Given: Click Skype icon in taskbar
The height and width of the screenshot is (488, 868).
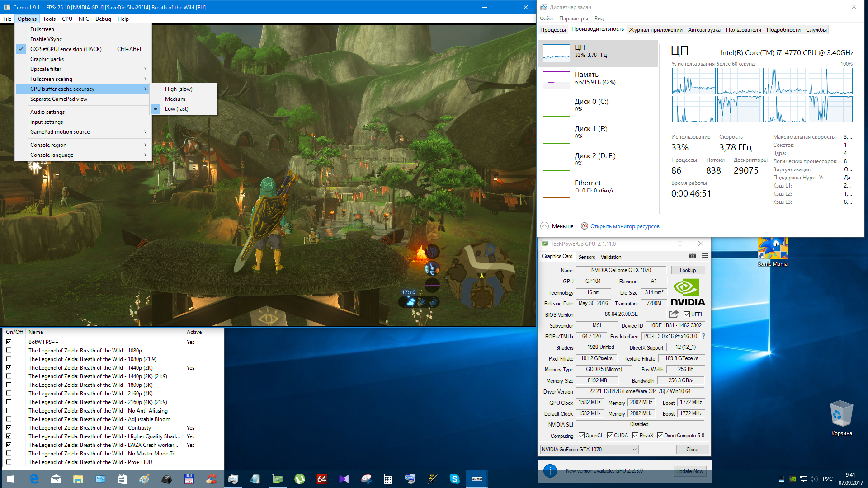Looking at the screenshot, I should [454, 479].
